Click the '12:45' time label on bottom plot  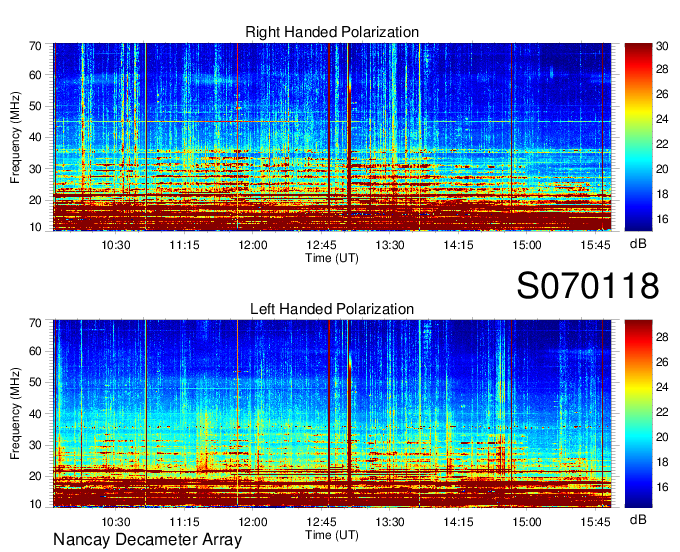point(321,522)
